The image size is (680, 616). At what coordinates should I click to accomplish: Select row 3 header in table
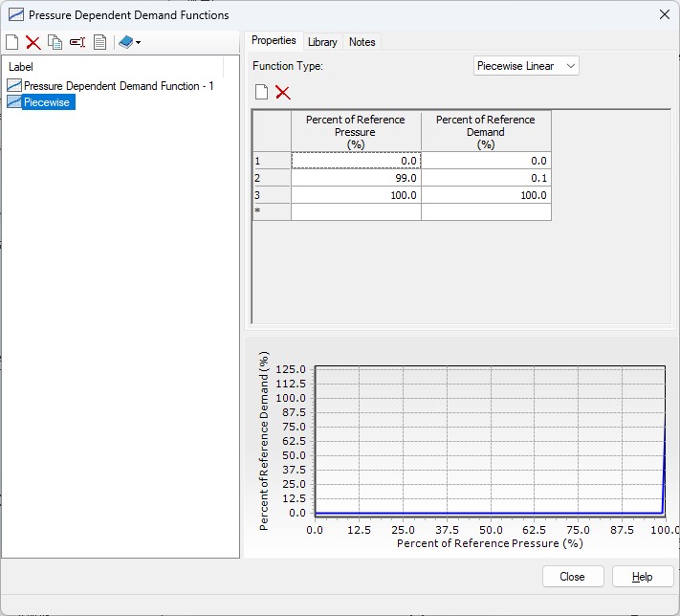(272, 195)
